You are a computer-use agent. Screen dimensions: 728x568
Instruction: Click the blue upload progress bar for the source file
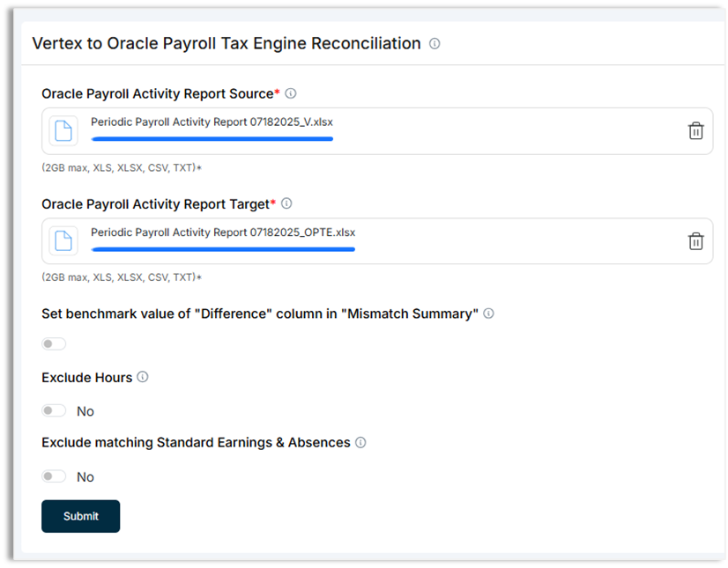[x=212, y=139]
